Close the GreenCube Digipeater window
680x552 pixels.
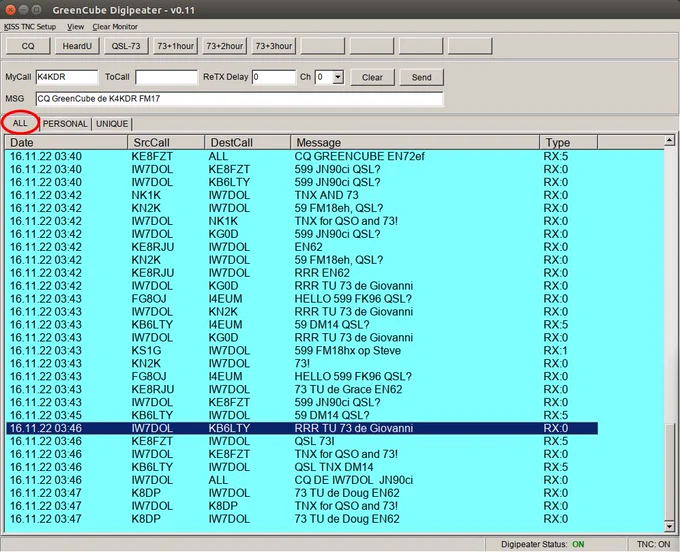10,9
